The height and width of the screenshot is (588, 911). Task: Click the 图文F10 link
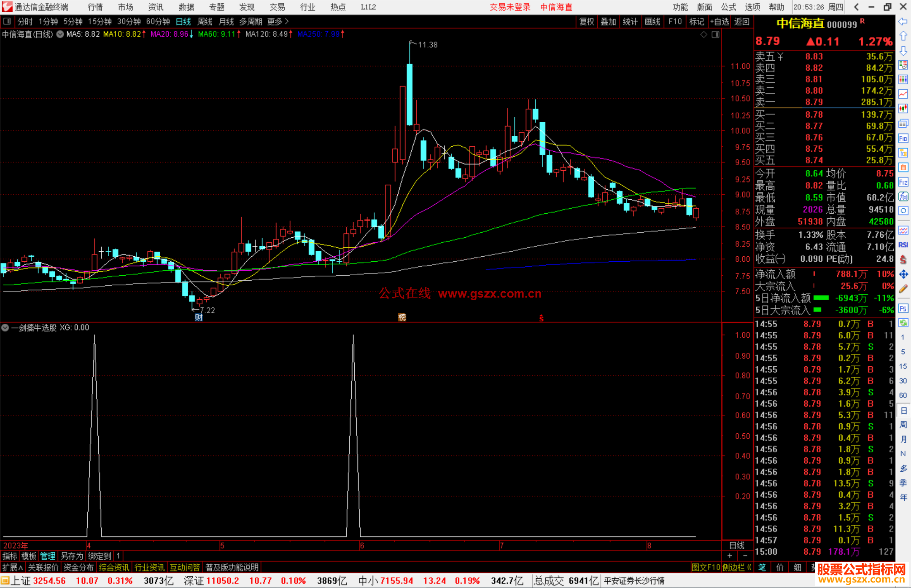click(x=706, y=567)
